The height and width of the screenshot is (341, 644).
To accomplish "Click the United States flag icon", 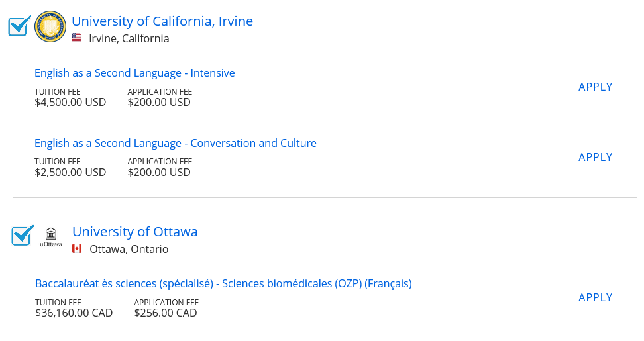I will [76, 38].
